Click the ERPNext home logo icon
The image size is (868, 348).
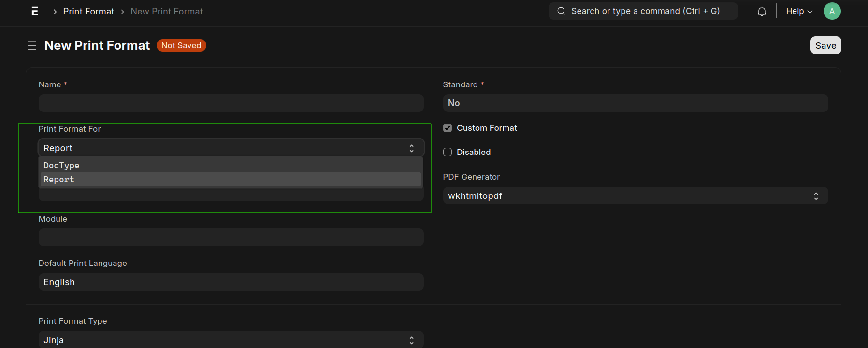35,11
